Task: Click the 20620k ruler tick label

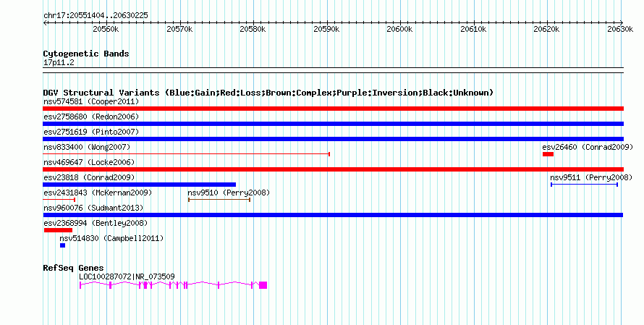Action: tap(546, 29)
